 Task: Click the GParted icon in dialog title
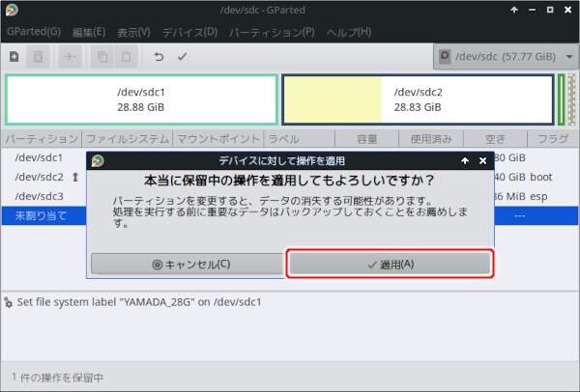(x=98, y=160)
